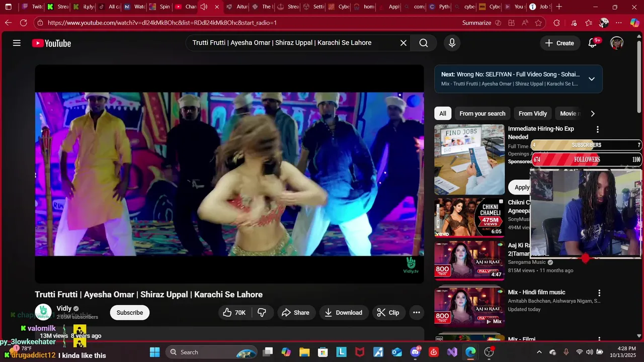Open the YouTube account avatar menu
Viewport: 644px width, 362px height.
(617, 43)
